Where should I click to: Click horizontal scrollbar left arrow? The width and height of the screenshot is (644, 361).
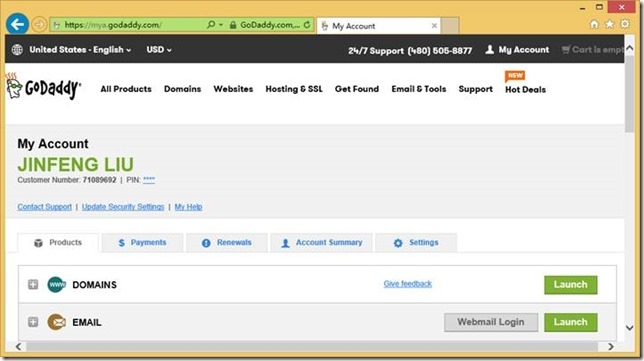click(18, 347)
